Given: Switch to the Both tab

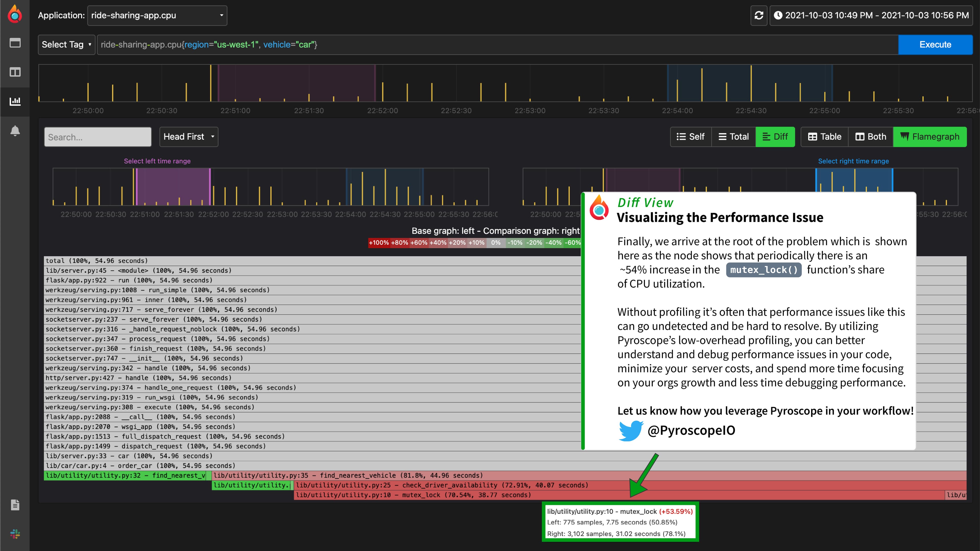Looking at the screenshot, I should point(871,137).
